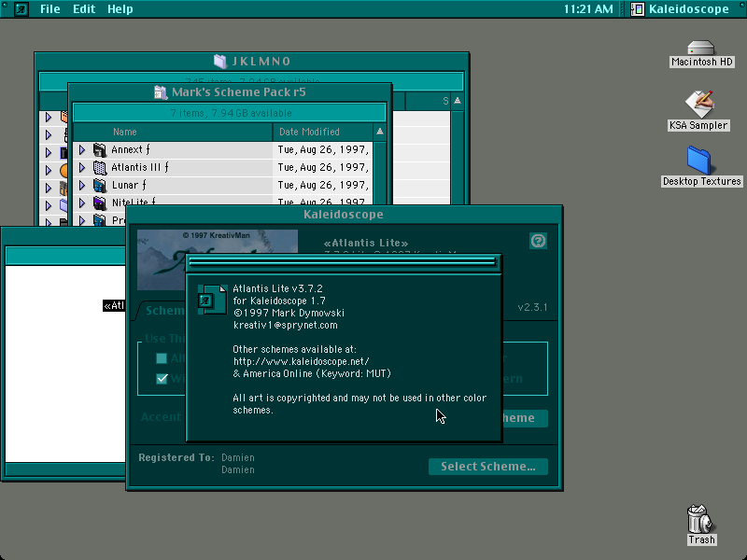Click the Trash icon
Screen dimensions: 747x560
click(699, 519)
